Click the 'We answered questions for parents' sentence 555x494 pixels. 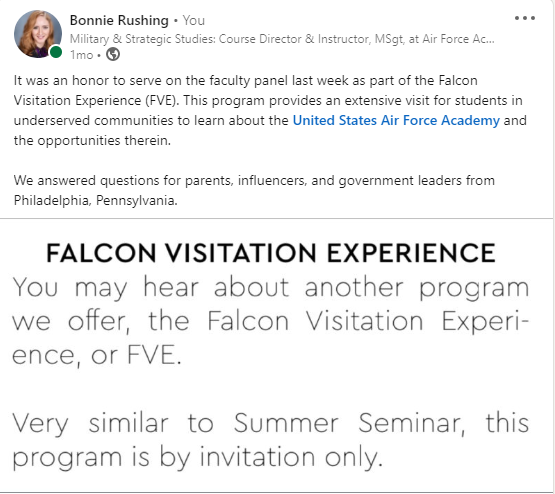[x=254, y=180]
